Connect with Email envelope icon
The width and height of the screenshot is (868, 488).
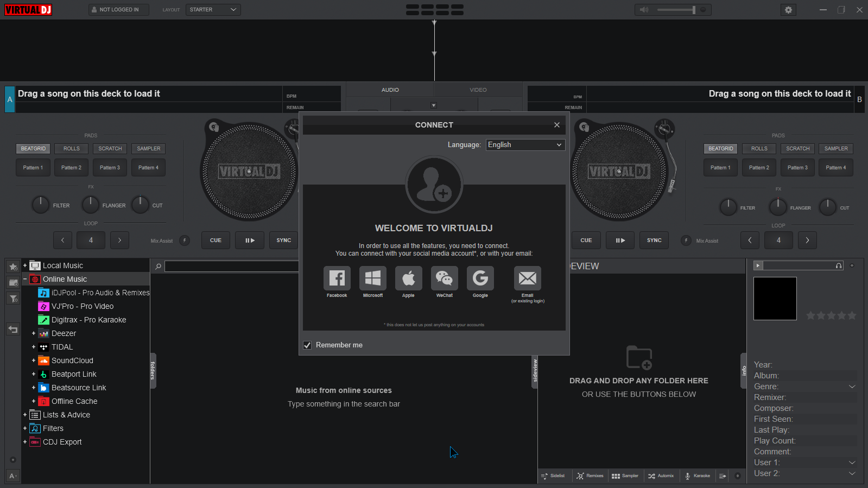tap(528, 278)
